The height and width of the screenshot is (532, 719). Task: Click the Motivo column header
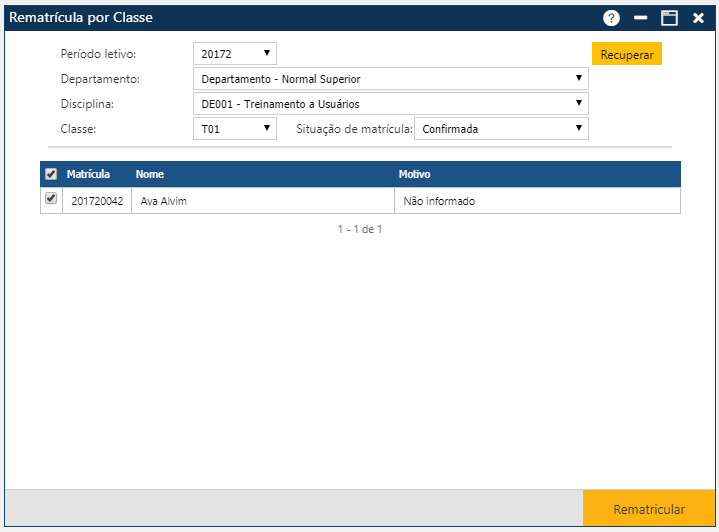point(414,174)
